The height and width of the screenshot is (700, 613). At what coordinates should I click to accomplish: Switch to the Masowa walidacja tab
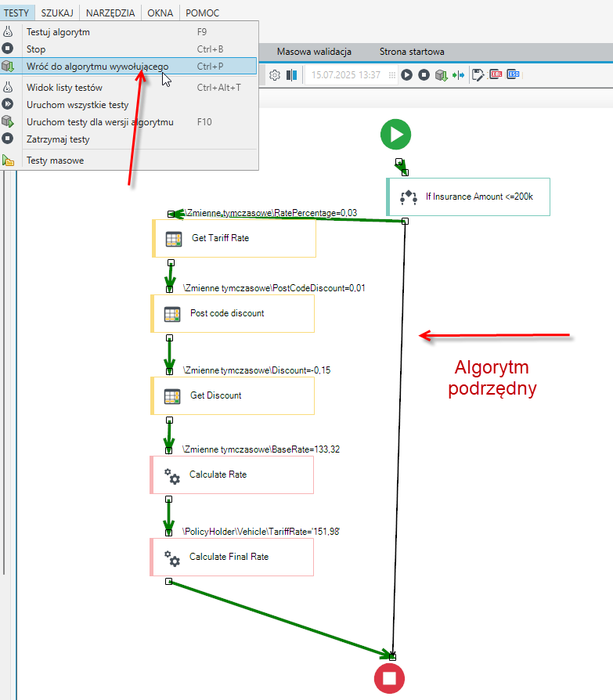[x=314, y=52]
